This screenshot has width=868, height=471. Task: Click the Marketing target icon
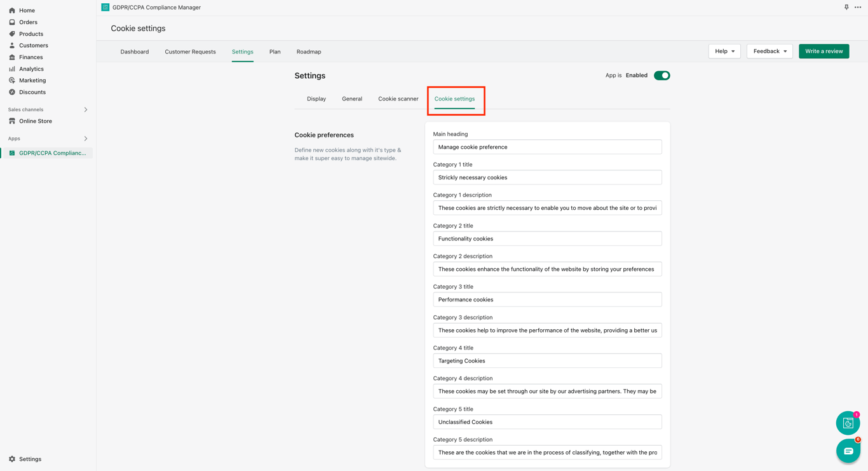coord(12,81)
